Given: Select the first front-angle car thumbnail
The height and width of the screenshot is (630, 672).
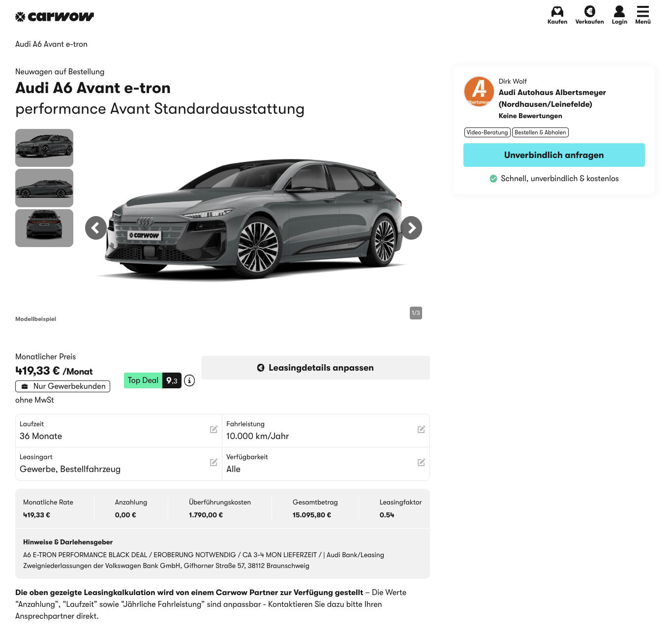Looking at the screenshot, I should (x=44, y=148).
